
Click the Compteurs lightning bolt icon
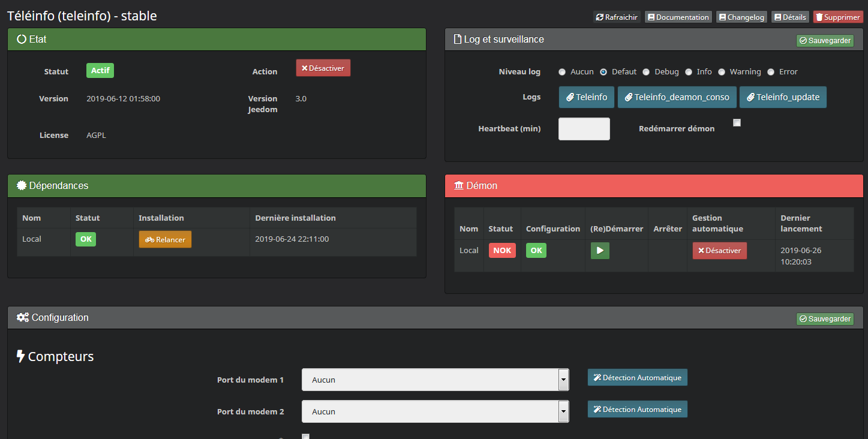pos(20,357)
